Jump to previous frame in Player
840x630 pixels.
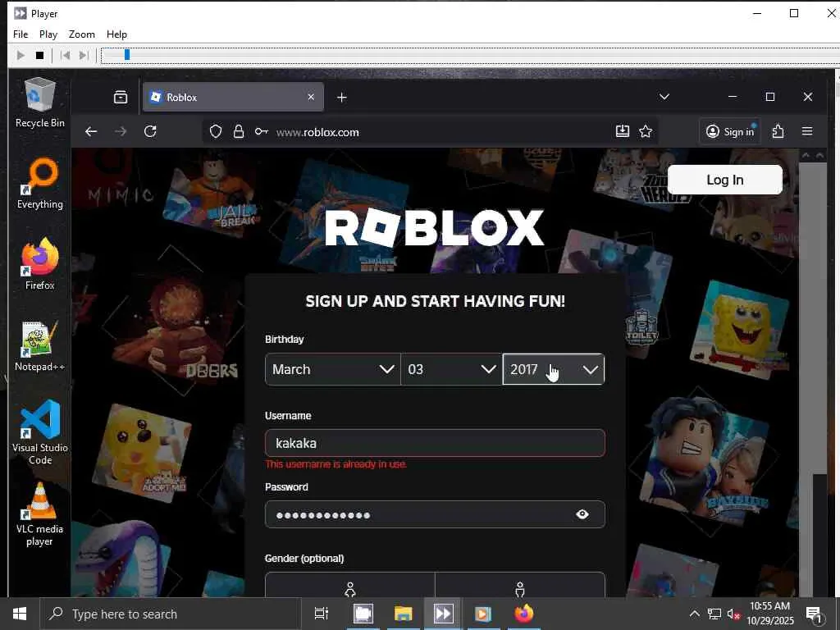(66, 55)
